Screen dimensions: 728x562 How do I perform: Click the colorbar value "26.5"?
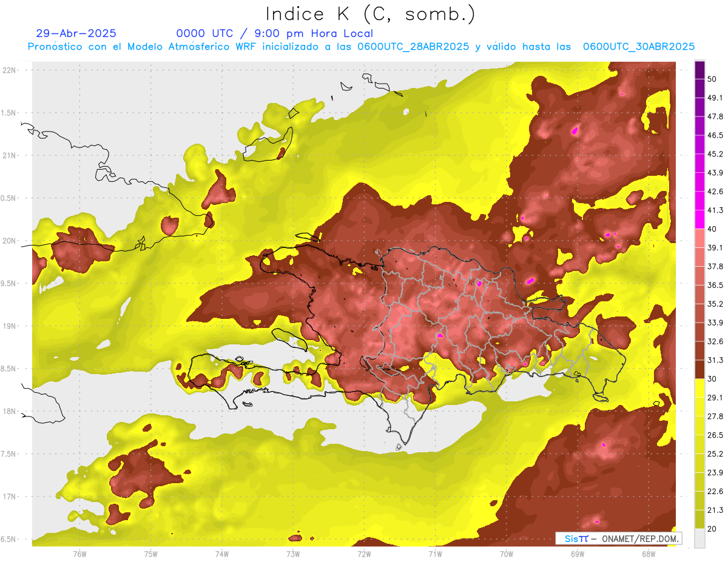[x=715, y=435]
